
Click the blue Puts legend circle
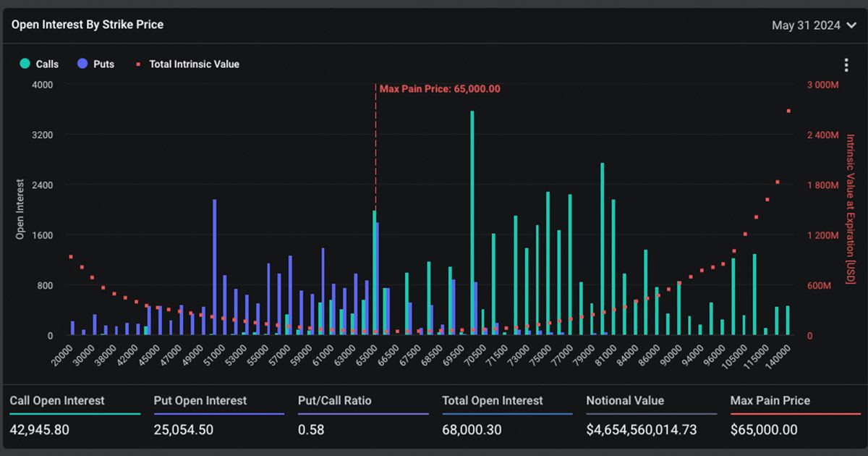point(82,64)
